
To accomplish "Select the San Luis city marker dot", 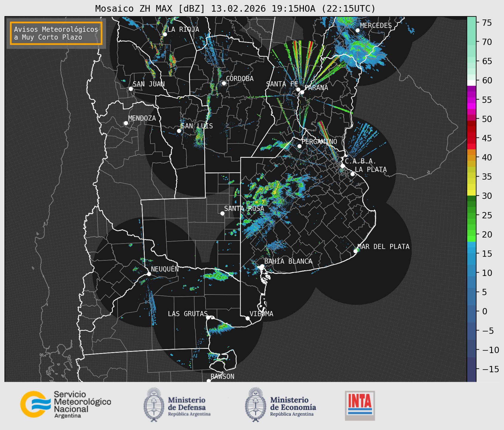I will tap(179, 131).
